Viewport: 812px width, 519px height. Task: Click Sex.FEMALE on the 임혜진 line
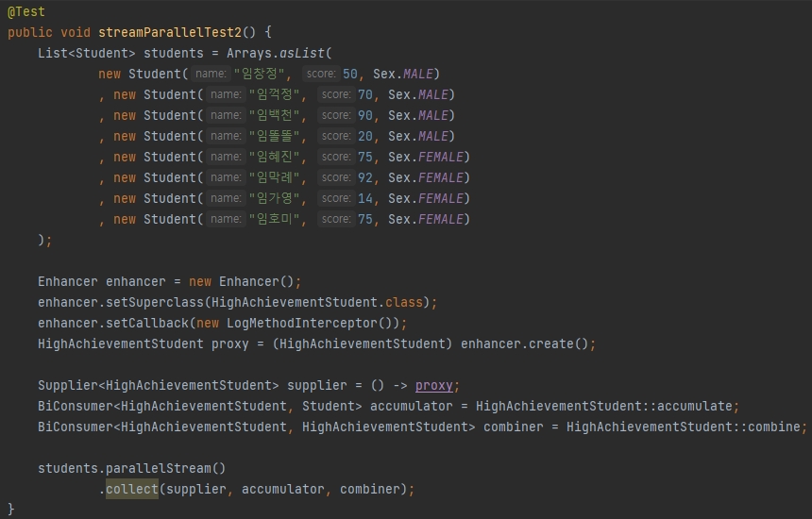tap(429, 157)
